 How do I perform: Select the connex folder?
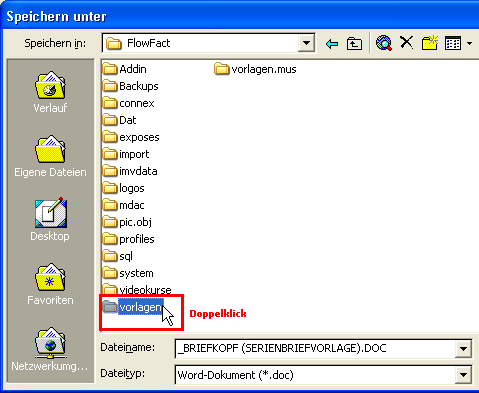[128, 103]
